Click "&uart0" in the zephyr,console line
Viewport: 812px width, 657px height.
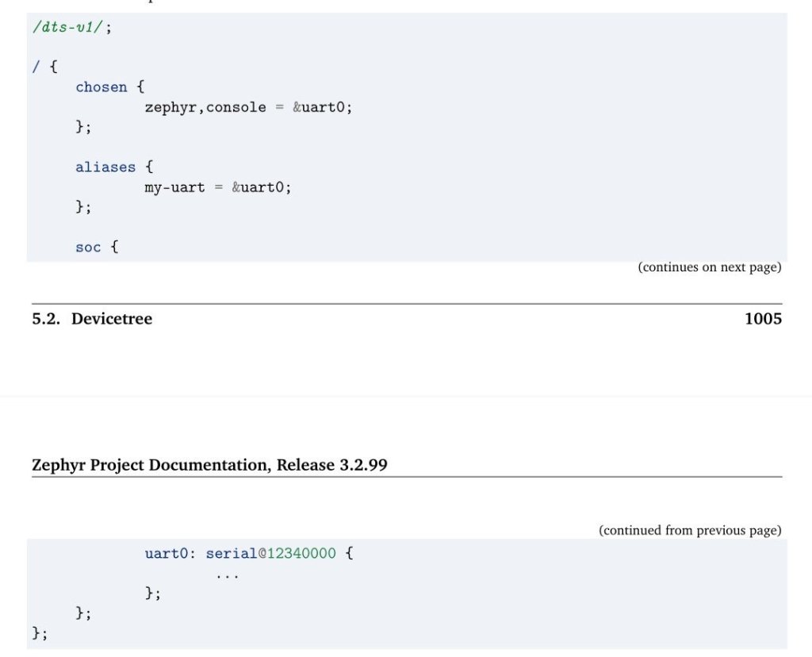[x=322, y=107]
